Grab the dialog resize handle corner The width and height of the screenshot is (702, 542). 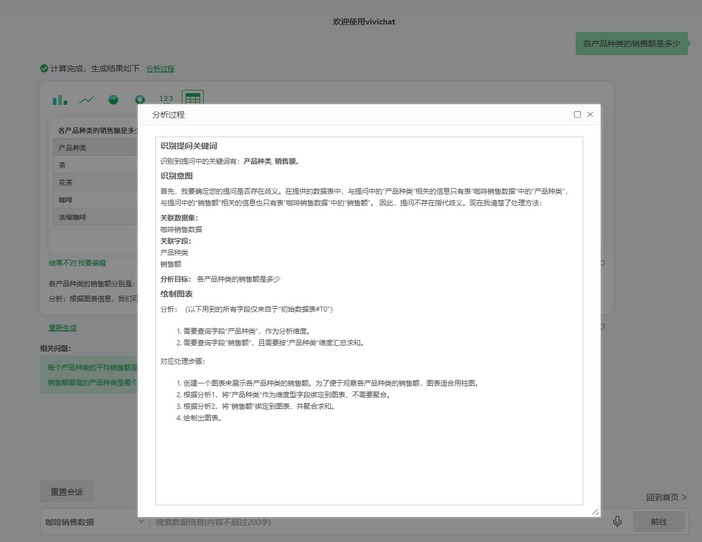pos(595,512)
